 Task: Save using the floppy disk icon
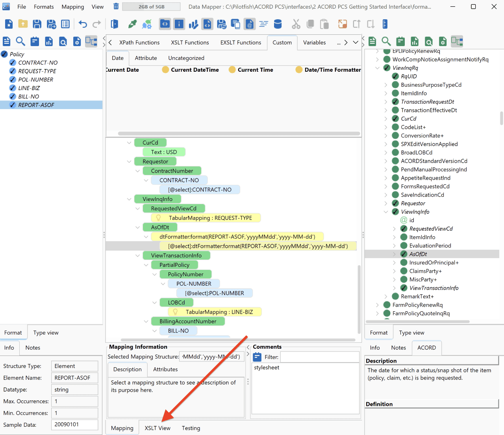pos(37,24)
